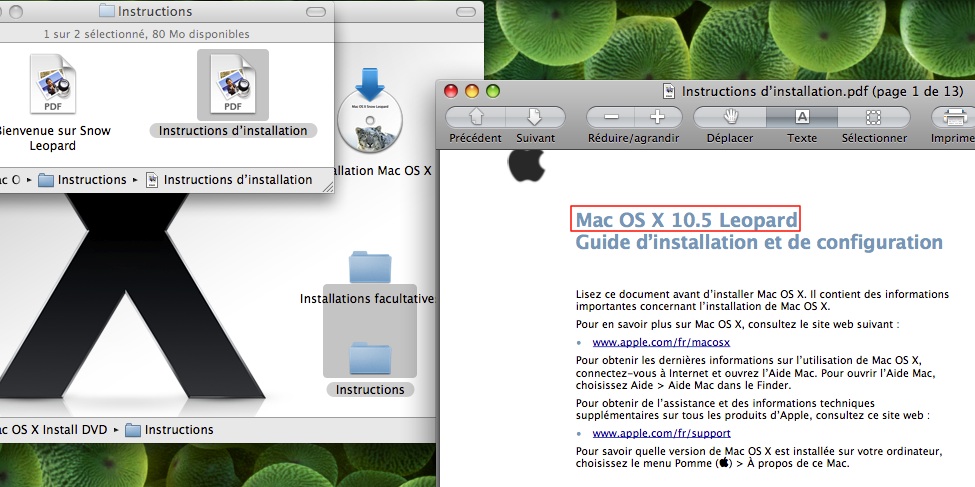Zoom in with the plus button in Preview
The width and height of the screenshot is (975, 487).
point(658,117)
